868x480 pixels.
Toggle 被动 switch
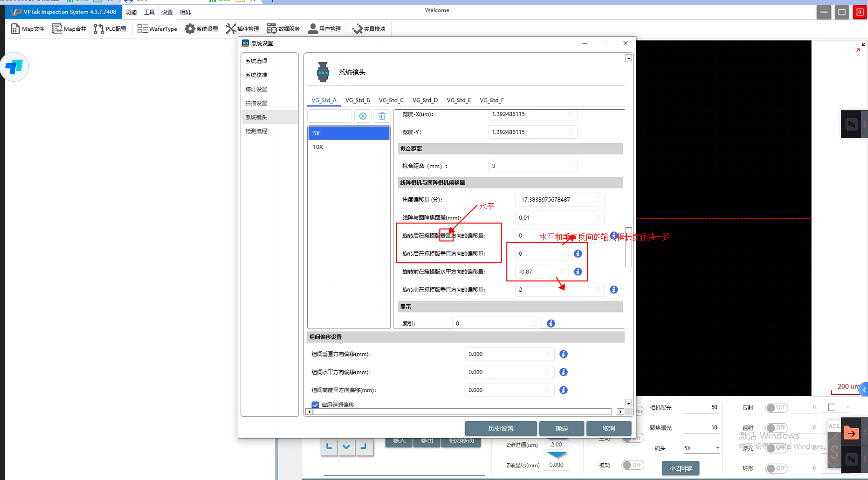633,465
